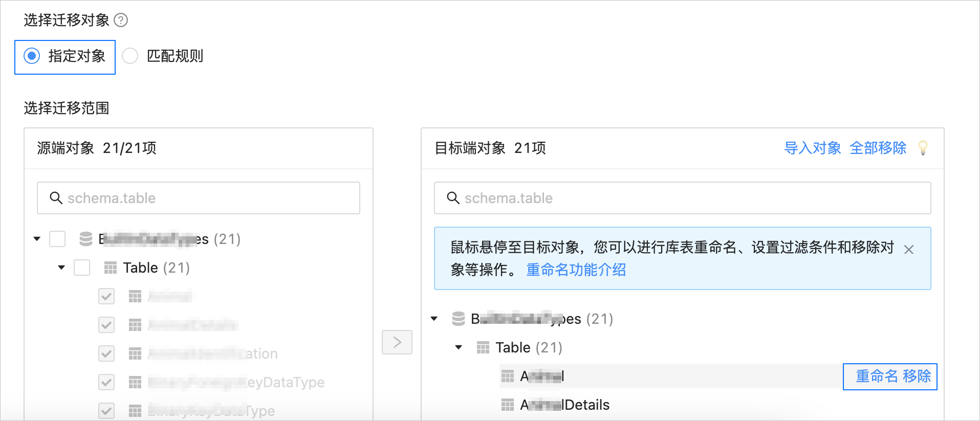Click the 全部移除 link
Screen dimensions: 980x421
878,148
